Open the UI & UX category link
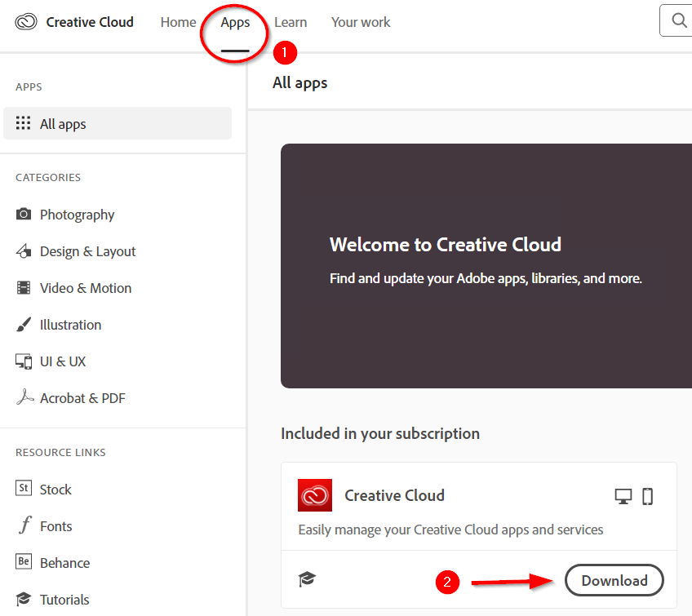The image size is (692, 616). pyautogui.click(x=63, y=361)
